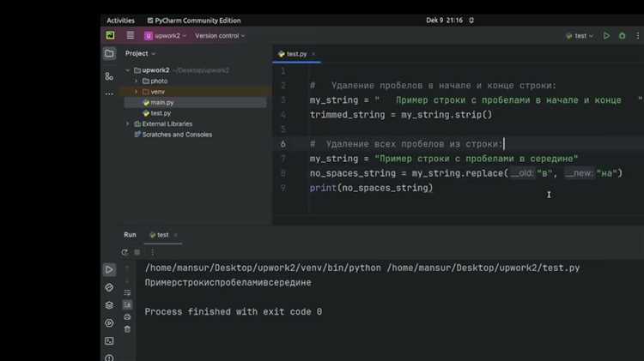Viewport: 644px width, 361px height.
Task: Select the Run tab label in bottom panel
Action: (130, 235)
